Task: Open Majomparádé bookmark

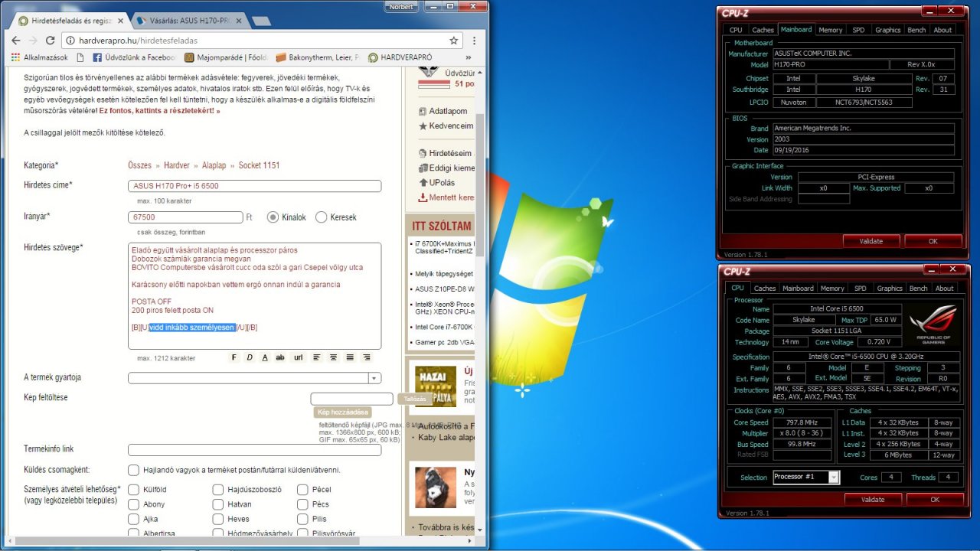Action: 227,57
